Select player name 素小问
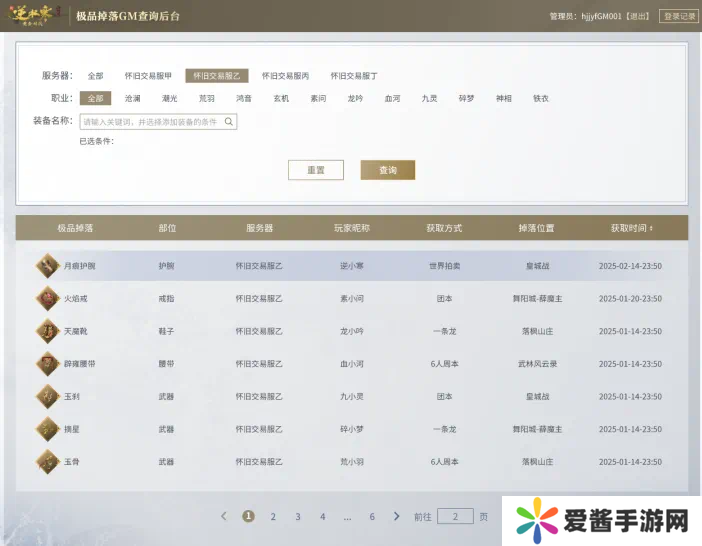This screenshot has height=546, width=702. click(x=352, y=299)
